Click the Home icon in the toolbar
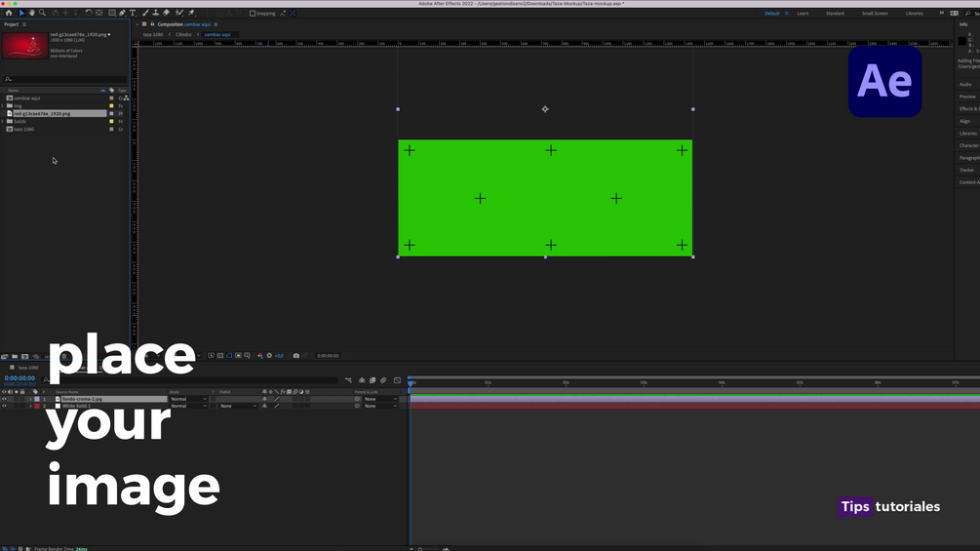This screenshot has height=551, width=980. 9,13
